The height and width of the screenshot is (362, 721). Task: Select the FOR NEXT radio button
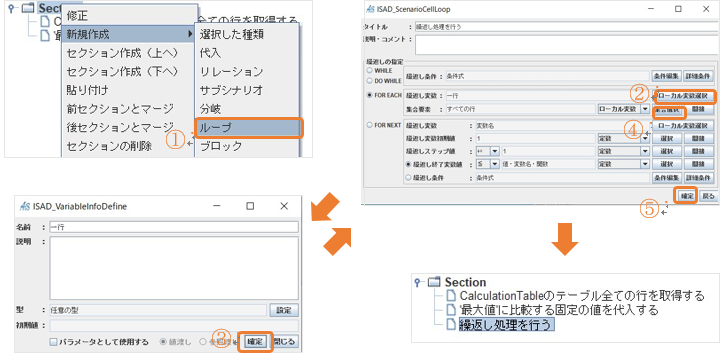pos(369,125)
